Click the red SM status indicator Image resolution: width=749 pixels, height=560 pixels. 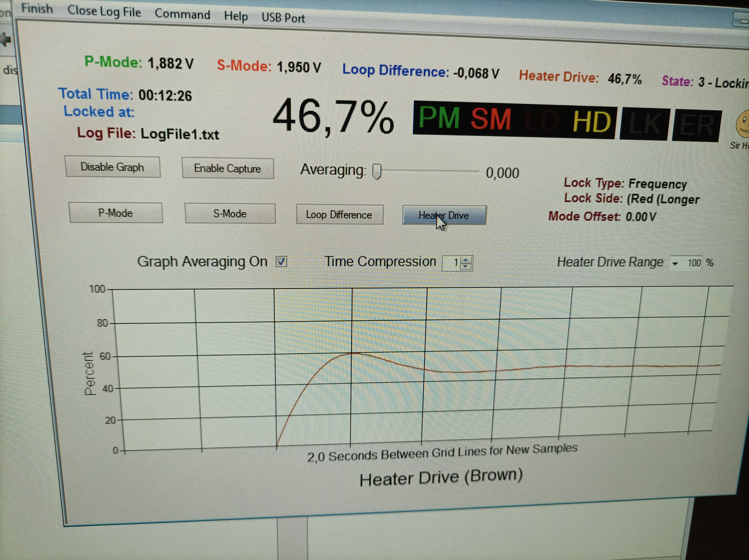(491, 119)
